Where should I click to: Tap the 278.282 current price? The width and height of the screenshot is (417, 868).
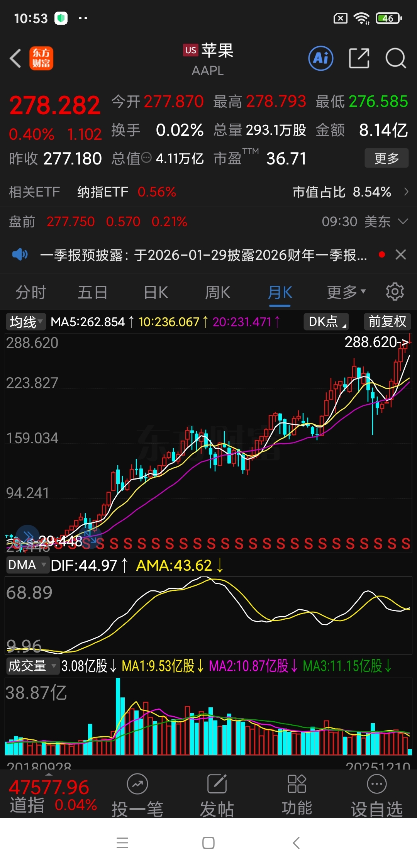[x=55, y=105]
